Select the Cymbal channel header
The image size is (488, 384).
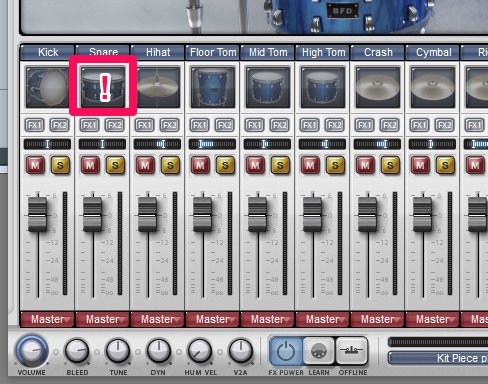(433, 52)
